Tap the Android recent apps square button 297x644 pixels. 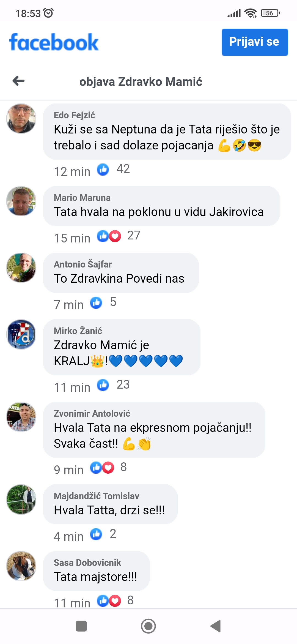81,626
